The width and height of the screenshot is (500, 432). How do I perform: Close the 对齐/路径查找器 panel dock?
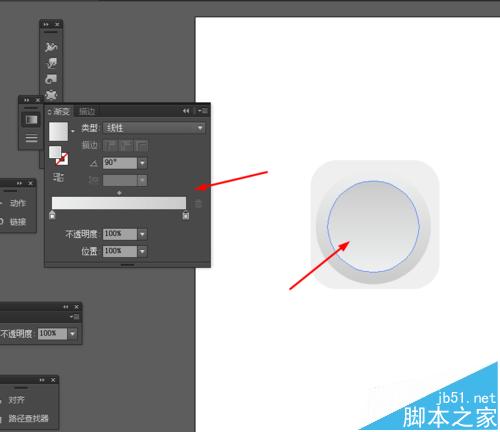pos(53,380)
